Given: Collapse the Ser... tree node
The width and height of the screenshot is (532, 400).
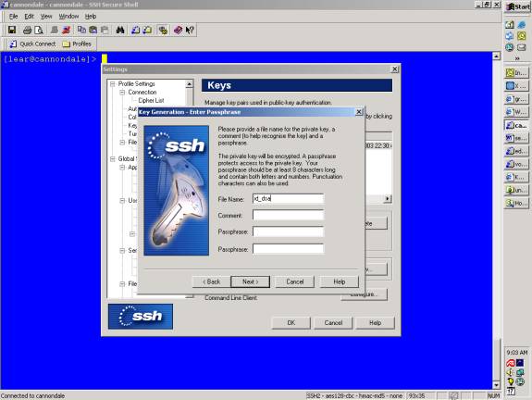Looking at the screenshot, I should [122, 251].
